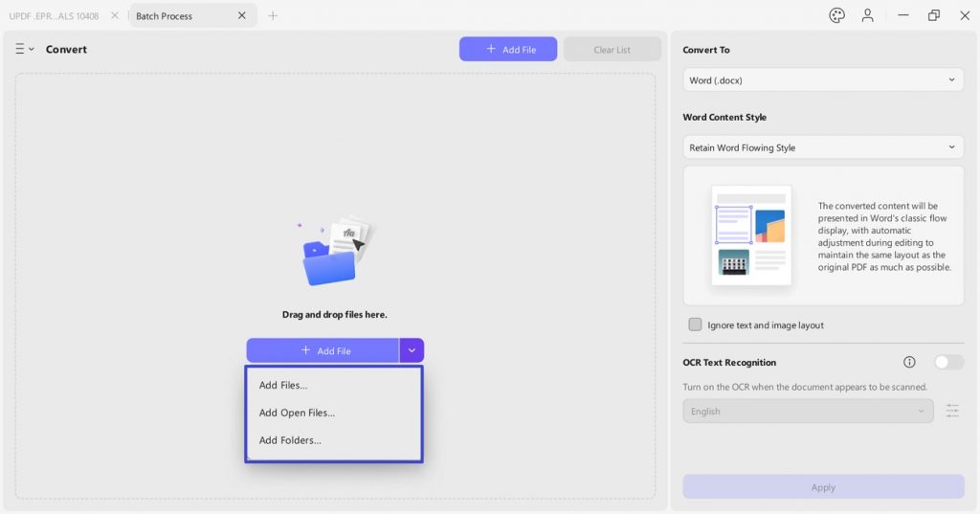Image resolution: width=980 pixels, height=514 pixels.
Task: Open the OCR settings sliders icon
Action: click(x=952, y=411)
